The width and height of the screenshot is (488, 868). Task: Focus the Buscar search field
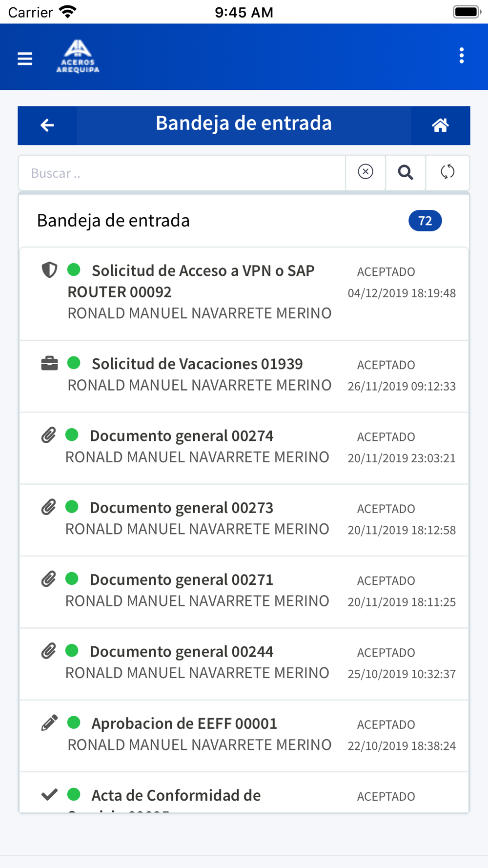pyautogui.click(x=182, y=173)
